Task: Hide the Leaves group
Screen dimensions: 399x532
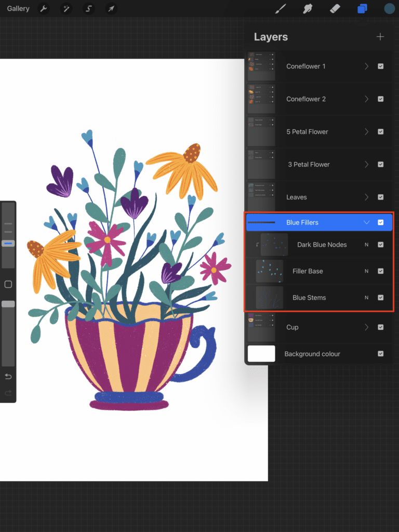Action: 381,197
